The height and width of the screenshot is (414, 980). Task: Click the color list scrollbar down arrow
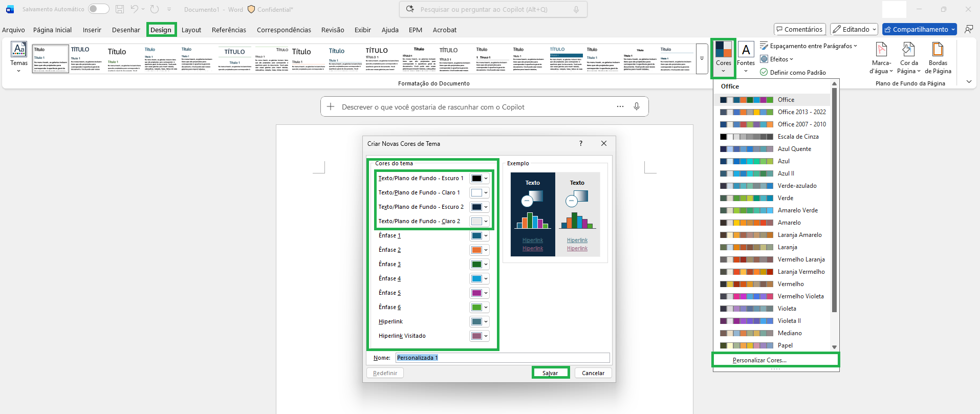(x=834, y=347)
